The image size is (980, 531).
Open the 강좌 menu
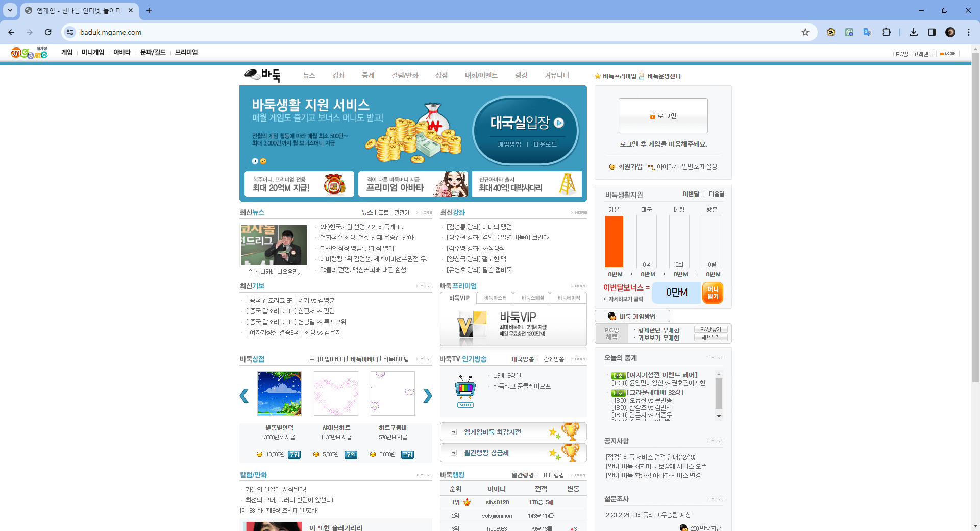click(338, 75)
